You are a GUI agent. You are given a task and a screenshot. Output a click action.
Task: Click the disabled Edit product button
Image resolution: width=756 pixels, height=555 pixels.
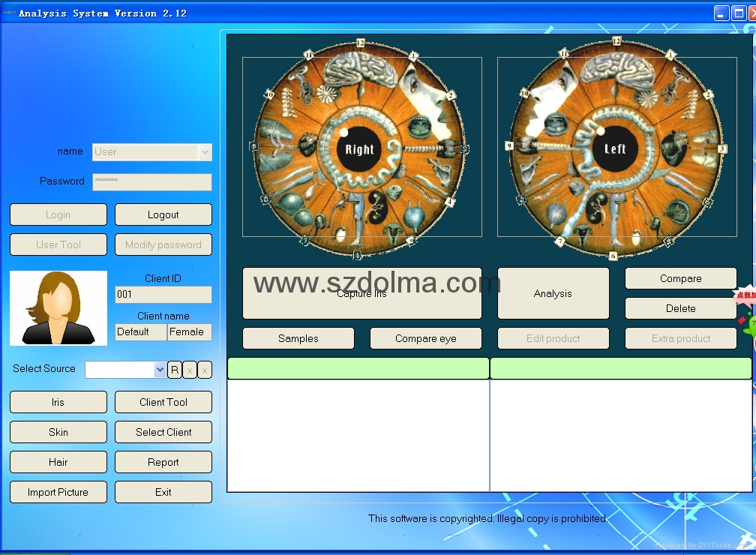coord(553,338)
